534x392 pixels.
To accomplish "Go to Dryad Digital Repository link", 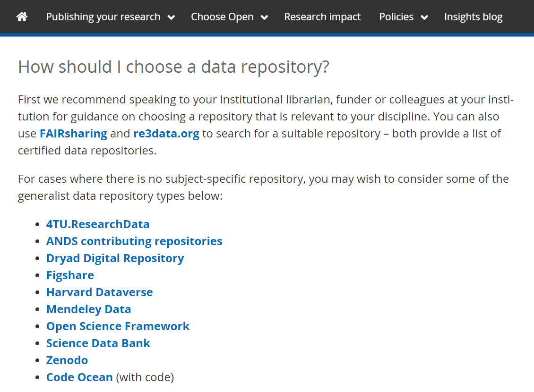I will 115,258.
